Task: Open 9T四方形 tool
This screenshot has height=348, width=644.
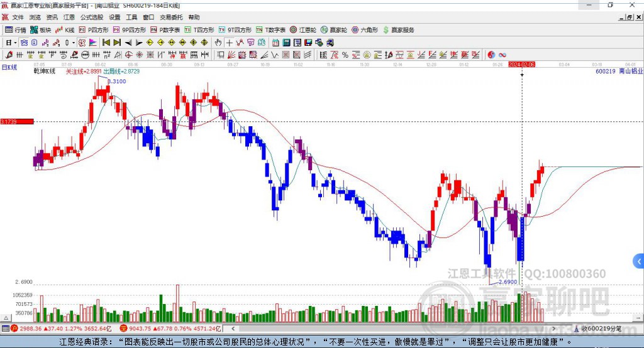Action: [x=235, y=30]
